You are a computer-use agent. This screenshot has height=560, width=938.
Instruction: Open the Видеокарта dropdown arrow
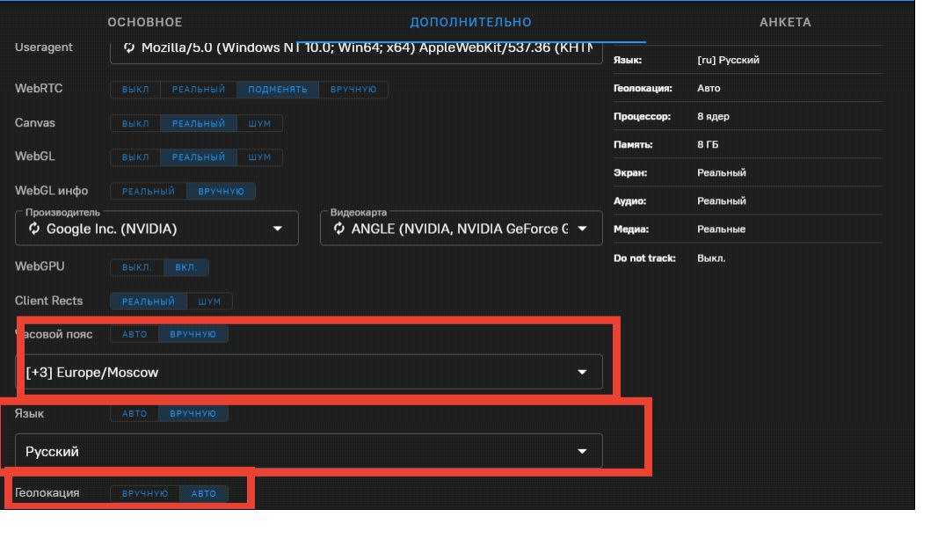582,229
